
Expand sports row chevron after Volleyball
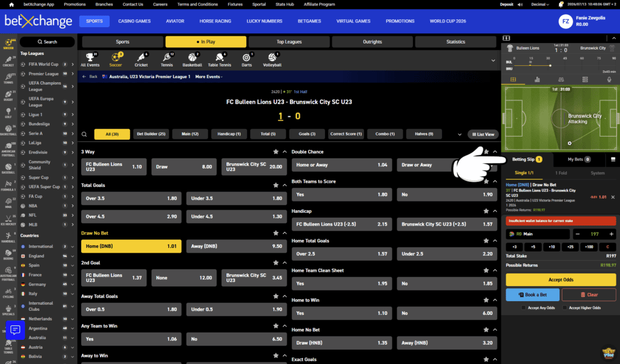[493, 60]
